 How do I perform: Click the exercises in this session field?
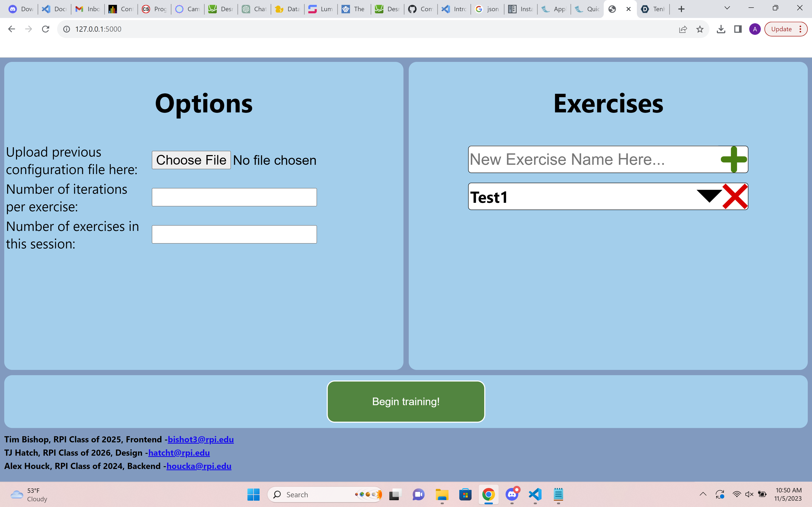coord(234,234)
